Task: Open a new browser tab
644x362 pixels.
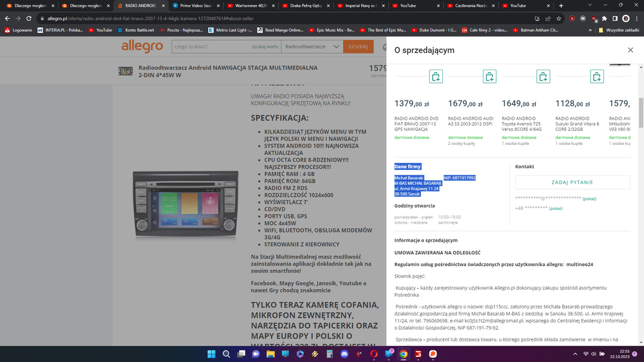Action: click(561, 6)
